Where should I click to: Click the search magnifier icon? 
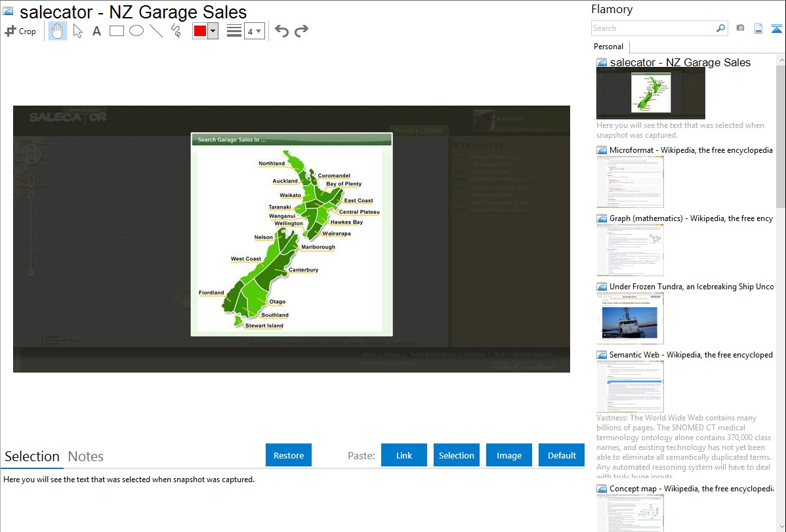coord(721,28)
